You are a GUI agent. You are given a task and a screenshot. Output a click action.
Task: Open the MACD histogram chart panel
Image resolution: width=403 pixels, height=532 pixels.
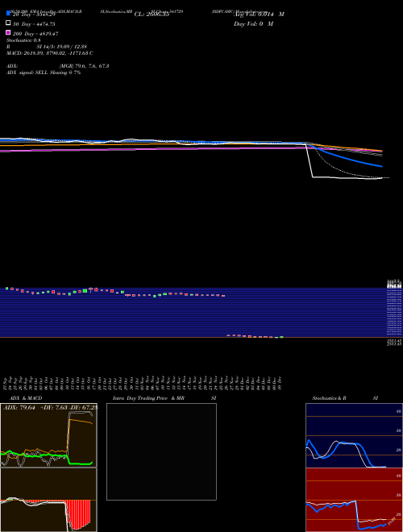48,500
